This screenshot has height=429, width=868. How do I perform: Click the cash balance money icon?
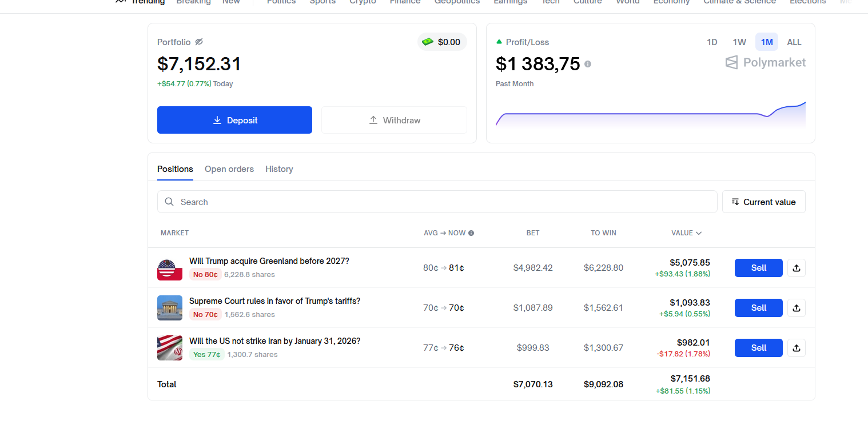[428, 42]
